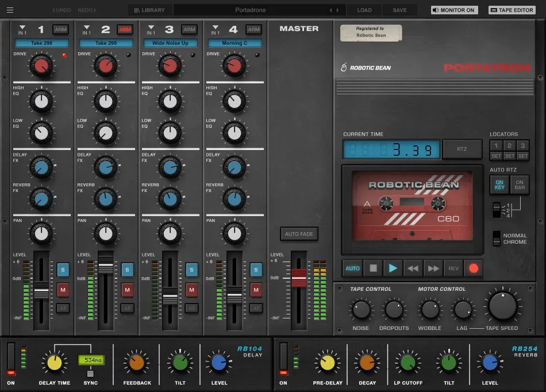
Task: Select next preset arrow
Action: point(337,10)
